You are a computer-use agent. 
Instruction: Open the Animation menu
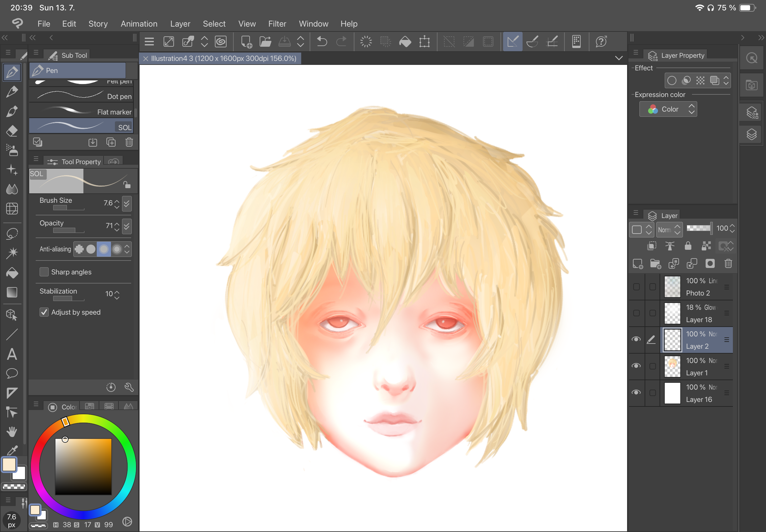pyautogui.click(x=139, y=24)
